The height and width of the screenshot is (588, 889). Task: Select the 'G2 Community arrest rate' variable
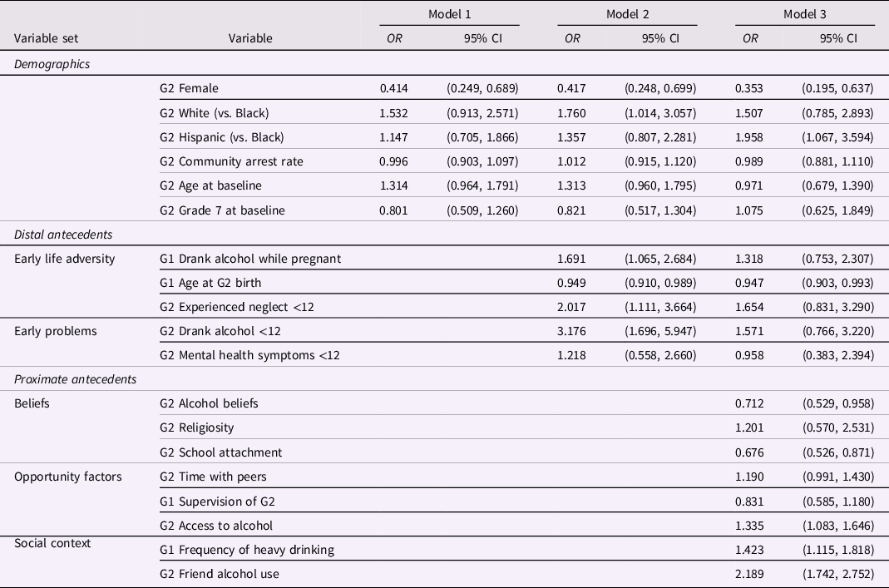click(x=232, y=161)
